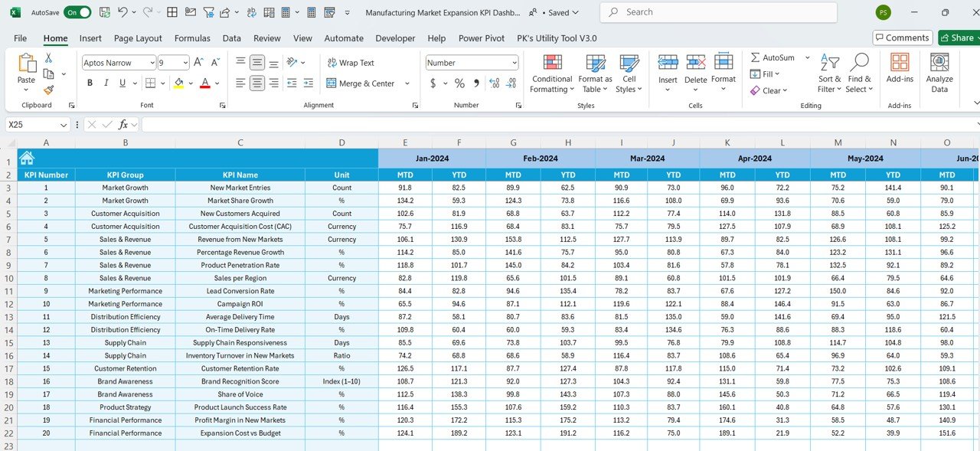Expand Merge & Center options arrow
Screen dimensions: 980x451
pyautogui.click(x=407, y=83)
